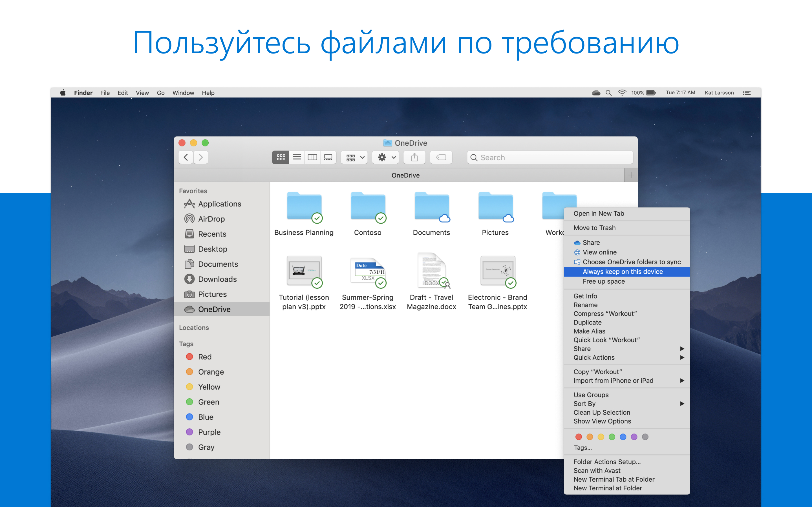The image size is (812, 507).
Task: Select the gallery view icon
Action: tap(328, 157)
